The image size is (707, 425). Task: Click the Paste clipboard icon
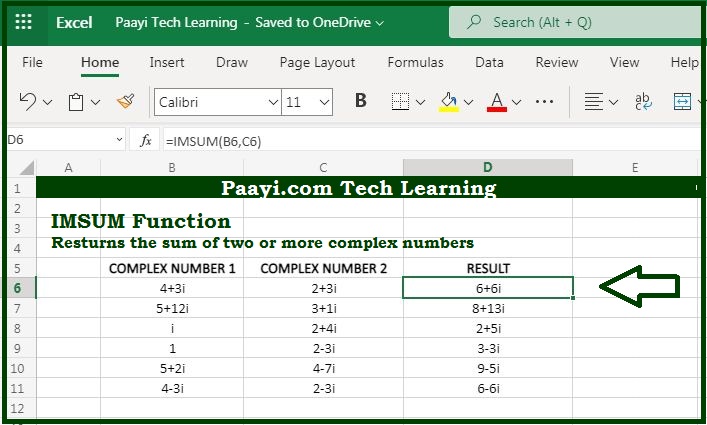76,102
